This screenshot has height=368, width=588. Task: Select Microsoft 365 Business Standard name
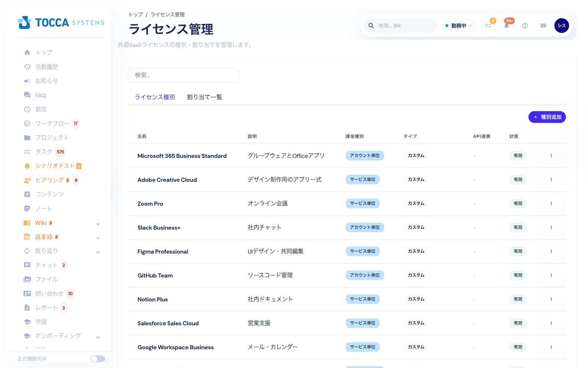(x=182, y=156)
